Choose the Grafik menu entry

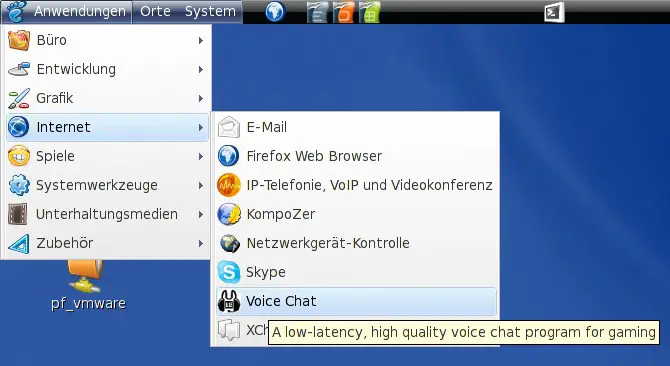click(107, 98)
